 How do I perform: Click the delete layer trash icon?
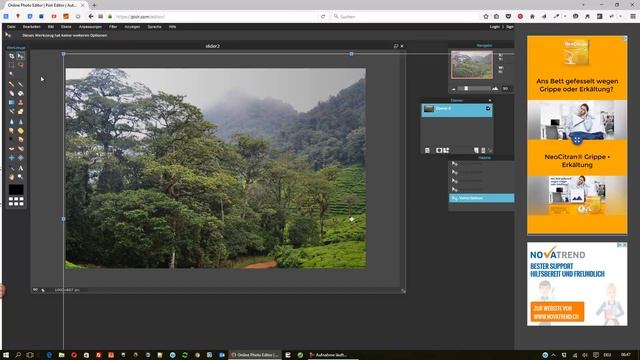(483, 151)
